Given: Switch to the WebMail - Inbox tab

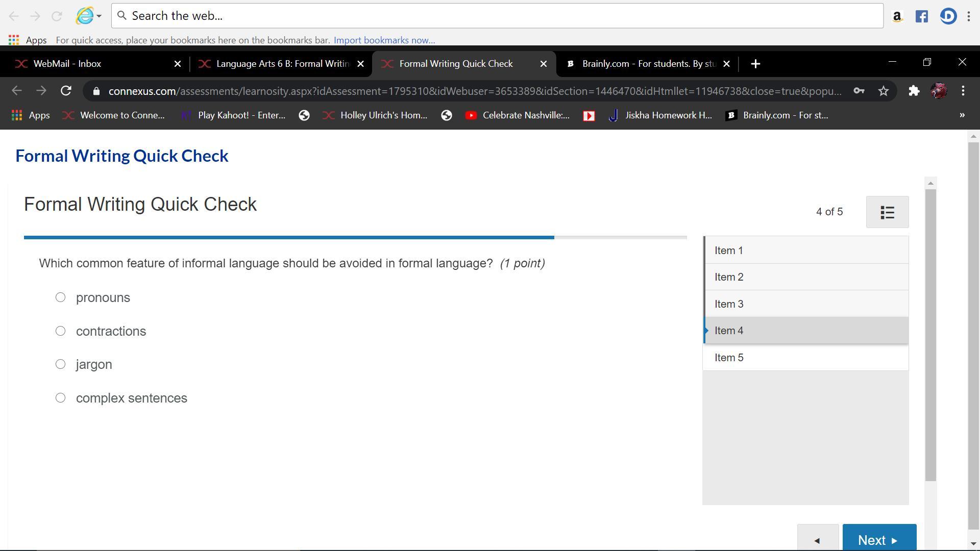Looking at the screenshot, I should 67,64.
